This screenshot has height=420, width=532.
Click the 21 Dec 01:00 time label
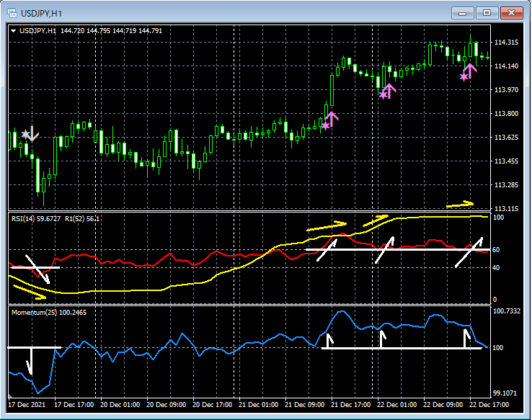(x=259, y=405)
